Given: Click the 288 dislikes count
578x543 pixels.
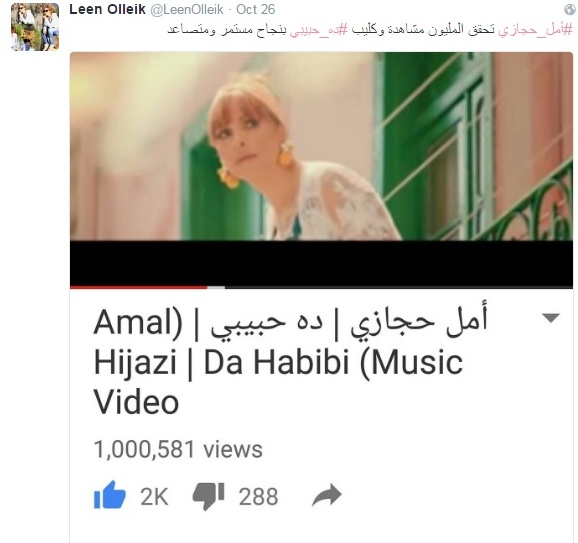Looking at the screenshot, I should [x=258, y=497].
